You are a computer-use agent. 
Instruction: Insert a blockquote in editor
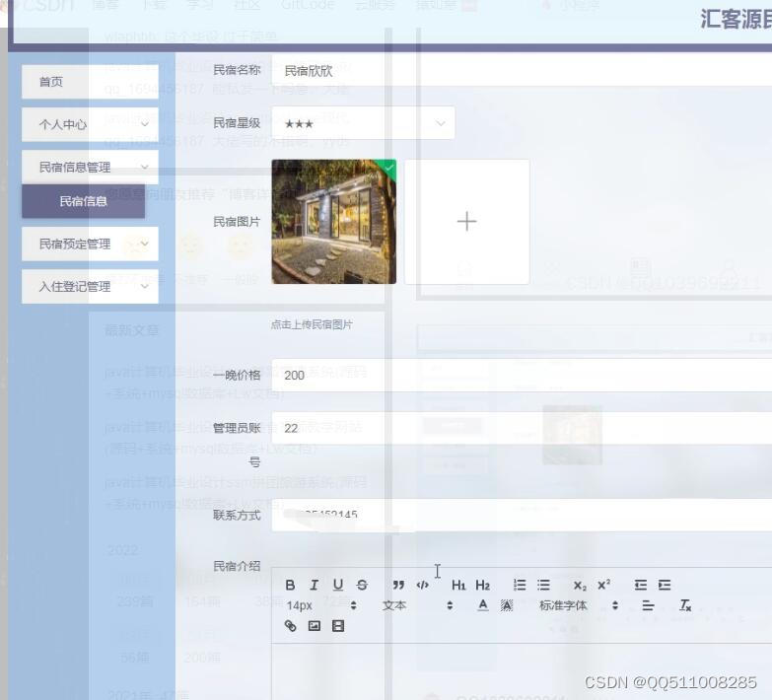coord(398,585)
